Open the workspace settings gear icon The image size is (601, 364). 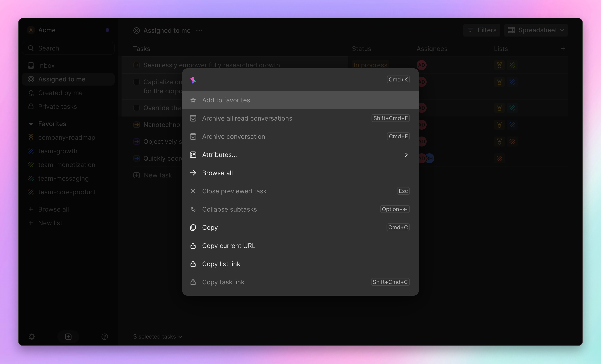pos(32,337)
